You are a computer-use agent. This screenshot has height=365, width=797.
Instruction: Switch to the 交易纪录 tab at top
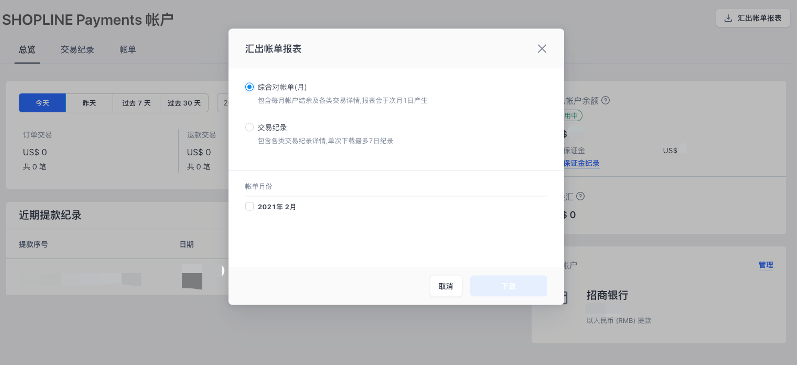coord(77,50)
